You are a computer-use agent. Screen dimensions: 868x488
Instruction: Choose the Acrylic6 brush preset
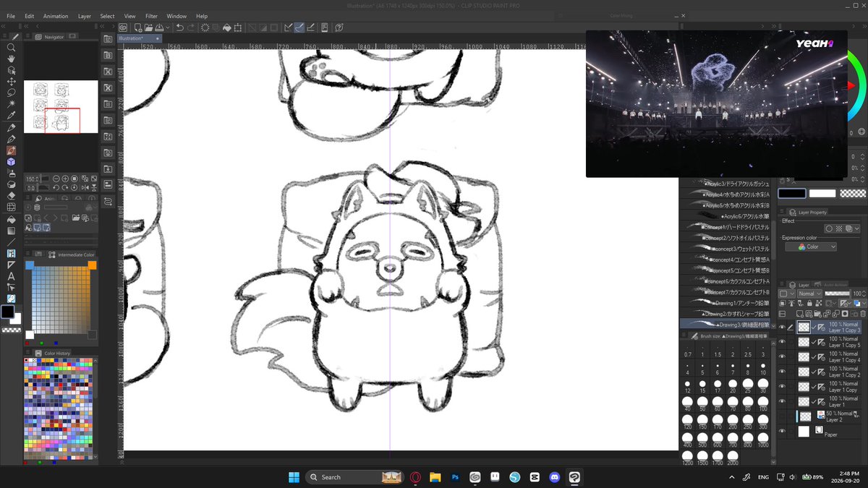coord(725,215)
